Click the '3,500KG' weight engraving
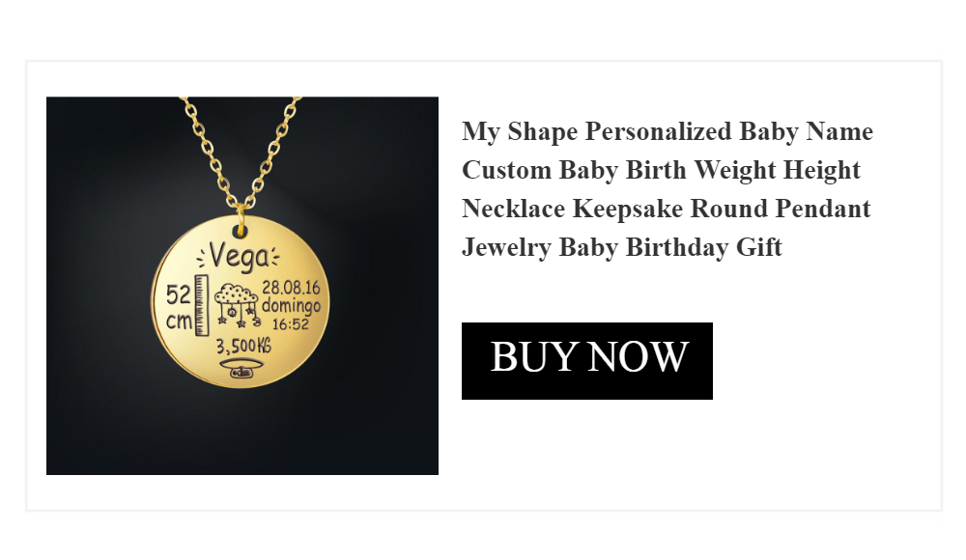Viewport: 966px width, 560px height. point(243,347)
